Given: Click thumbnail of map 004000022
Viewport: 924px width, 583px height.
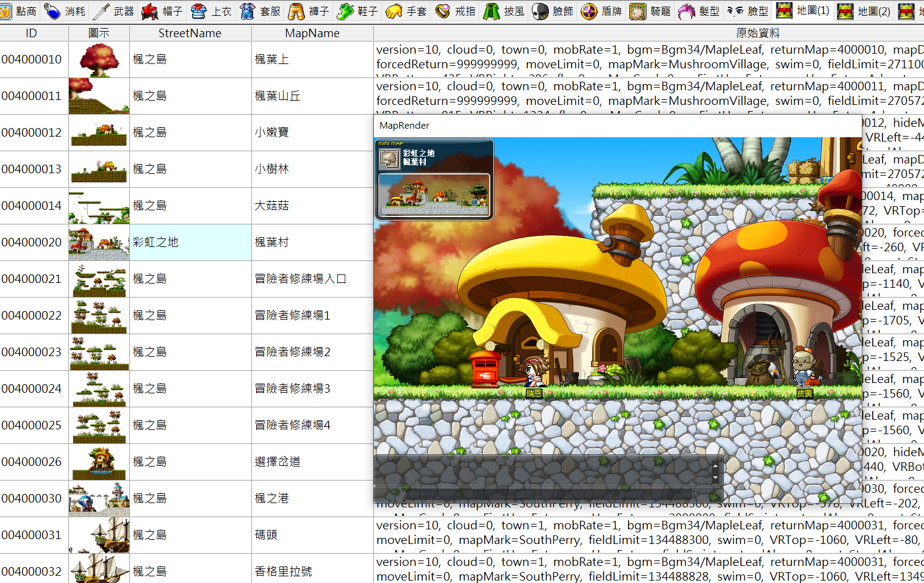Looking at the screenshot, I should (x=99, y=316).
